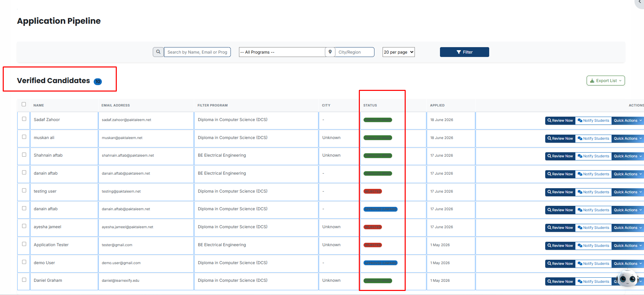Open the 20 per page selector
The width and height of the screenshot is (644, 295).
pyautogui.click(x=399, y=52)
